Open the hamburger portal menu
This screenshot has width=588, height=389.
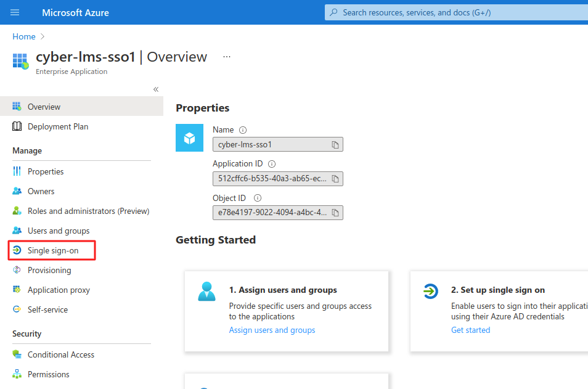pyautogui.click(x=15, y=12)
